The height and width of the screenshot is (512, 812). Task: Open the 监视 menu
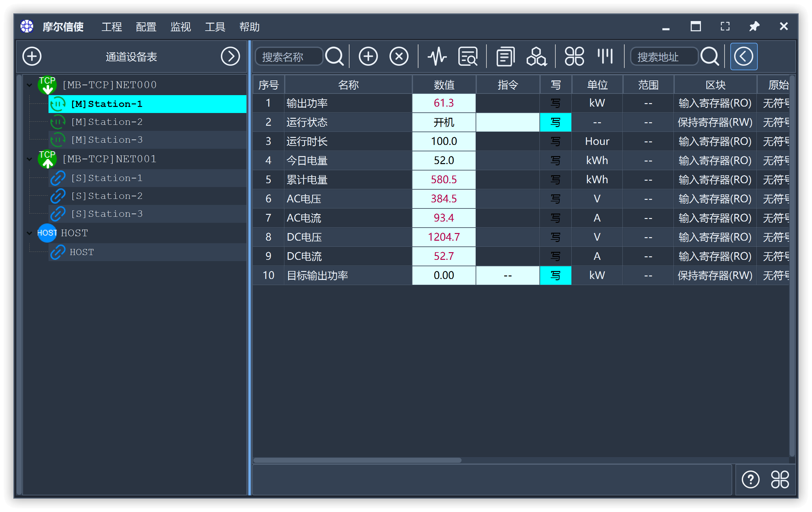click(180, 26)
